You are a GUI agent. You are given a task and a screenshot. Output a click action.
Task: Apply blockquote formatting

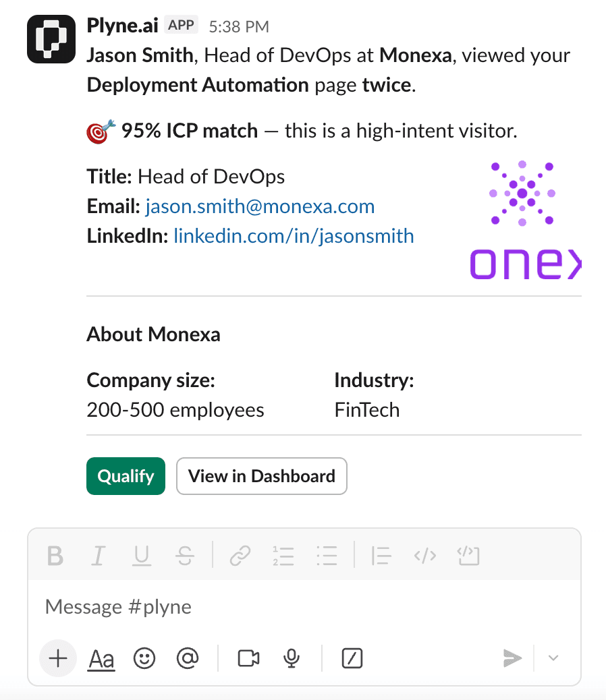click(381, 556)
